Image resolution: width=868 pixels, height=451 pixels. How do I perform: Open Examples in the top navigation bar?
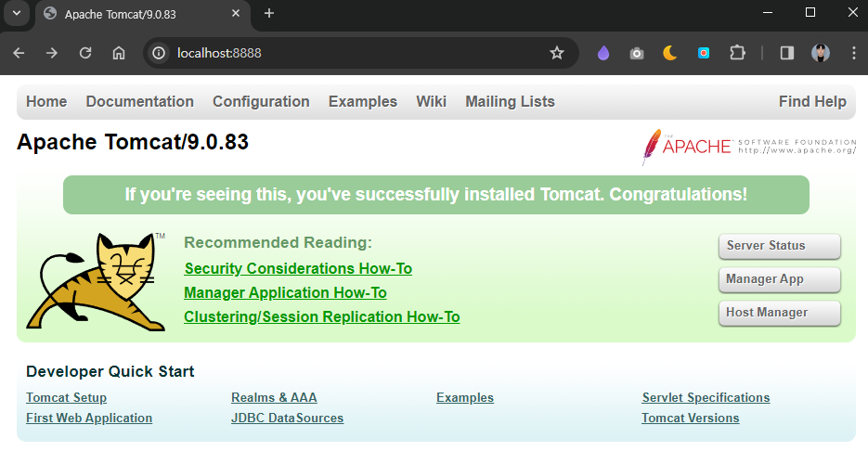point(363,102)
